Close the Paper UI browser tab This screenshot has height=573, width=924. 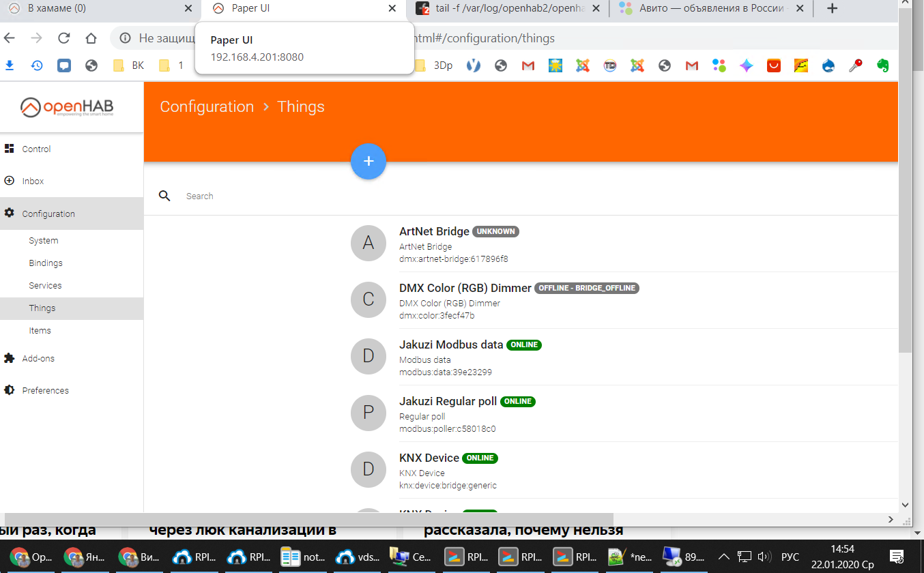tap(392, 9)
